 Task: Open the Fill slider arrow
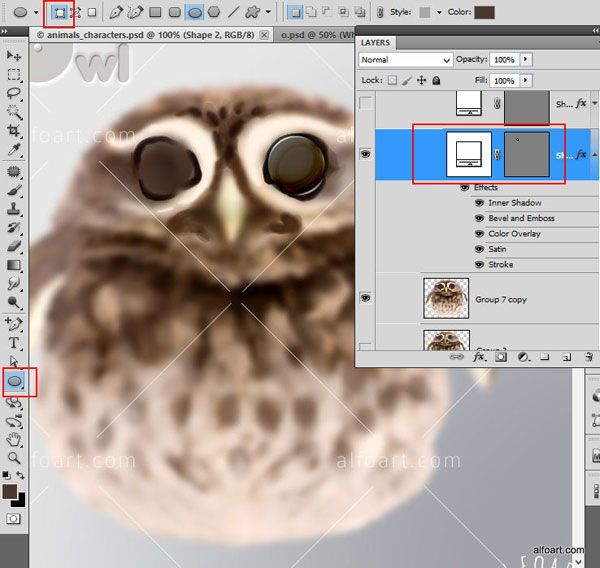pos(525,80)
